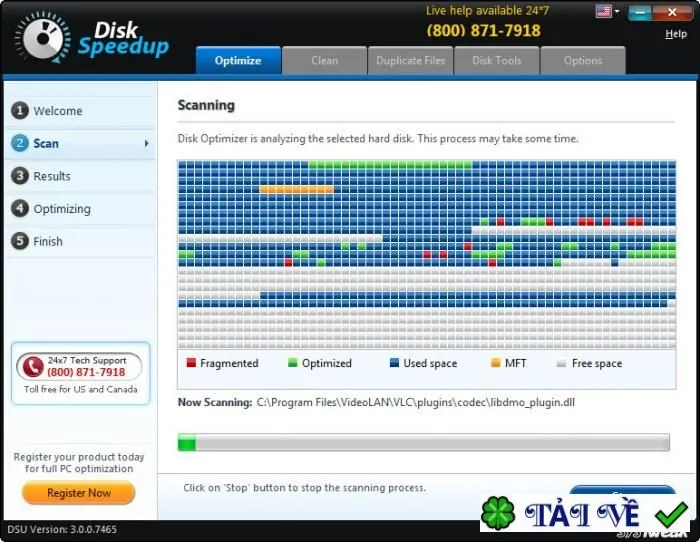Click the Toll free for US and Canada text
The height and width of the screenshot is (542, 700).
click(x=80, y=389)
